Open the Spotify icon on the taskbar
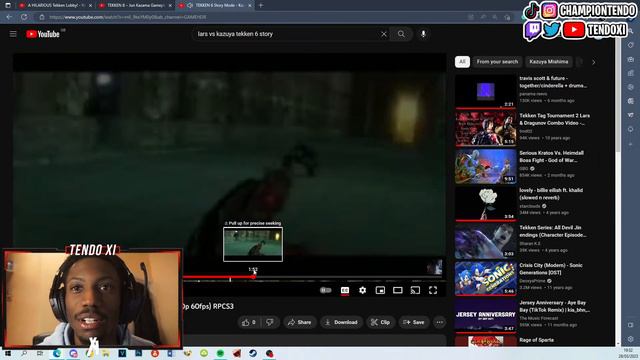The image size is (640, 360). coord(220,353)
